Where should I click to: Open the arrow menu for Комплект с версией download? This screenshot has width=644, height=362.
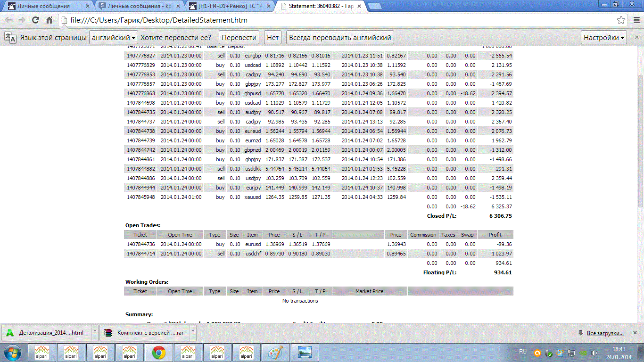coord(193,332)
